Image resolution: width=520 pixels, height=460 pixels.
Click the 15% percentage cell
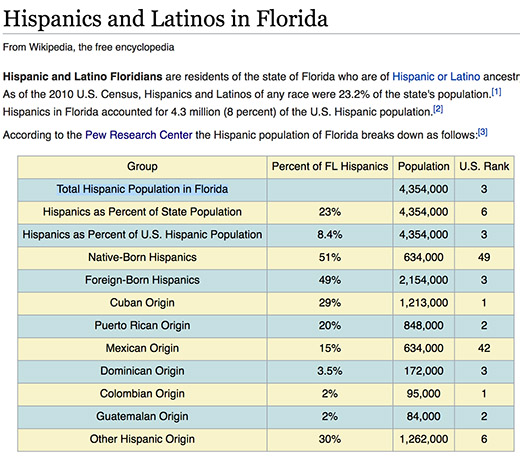(330, 348)
